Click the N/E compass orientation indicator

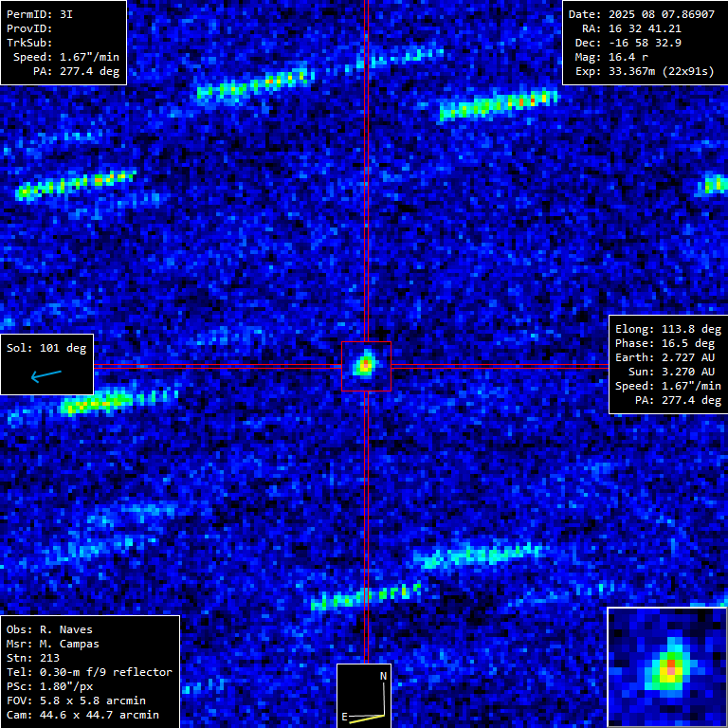364,696
